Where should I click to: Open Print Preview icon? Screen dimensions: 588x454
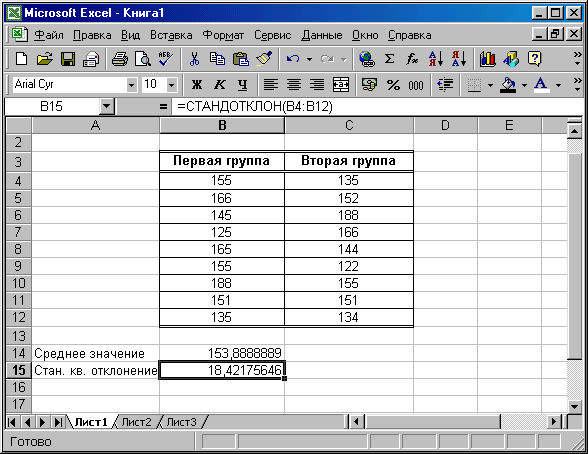click(143, 59)
